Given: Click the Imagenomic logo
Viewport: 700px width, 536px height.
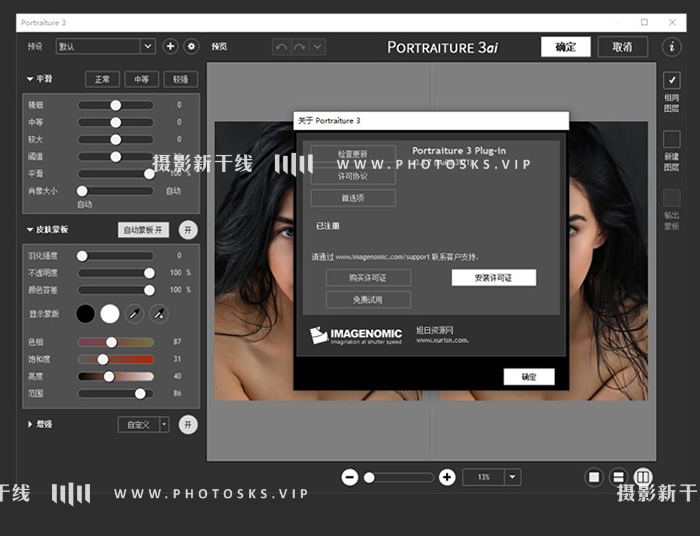Looking at the screenshot, I should click(x=356, y=336).
